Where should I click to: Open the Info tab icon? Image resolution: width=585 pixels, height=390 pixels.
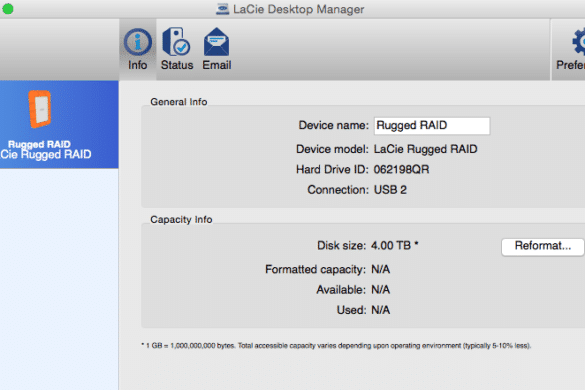point(138,42)
